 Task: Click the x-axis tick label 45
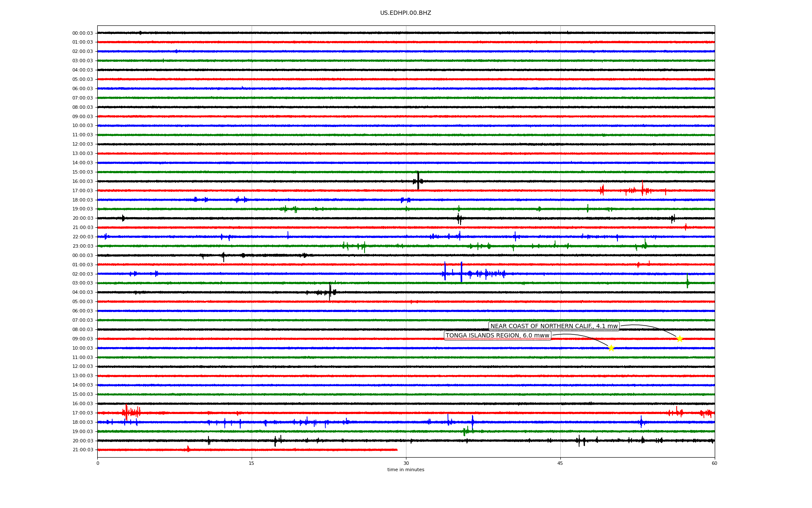point(560,463)
